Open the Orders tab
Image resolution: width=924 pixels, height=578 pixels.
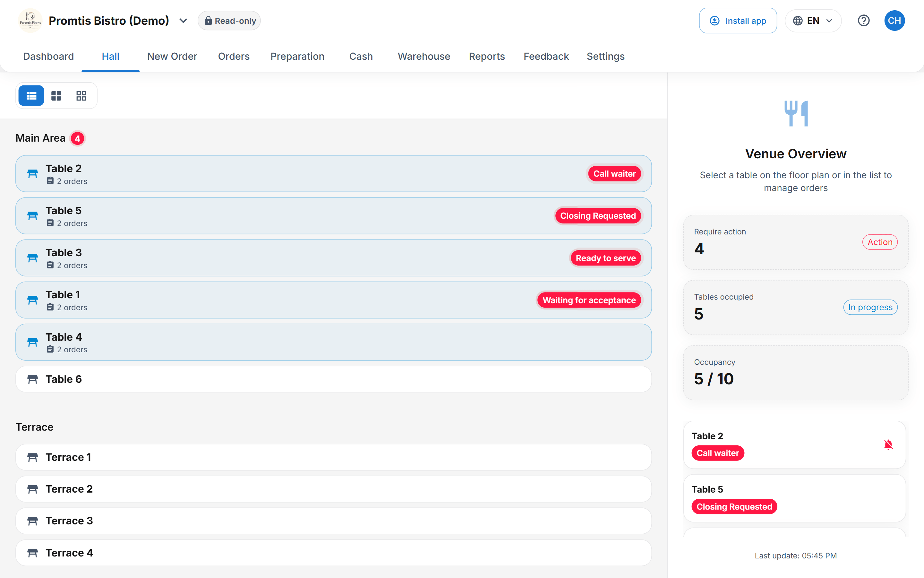click(x=234, y=56)
